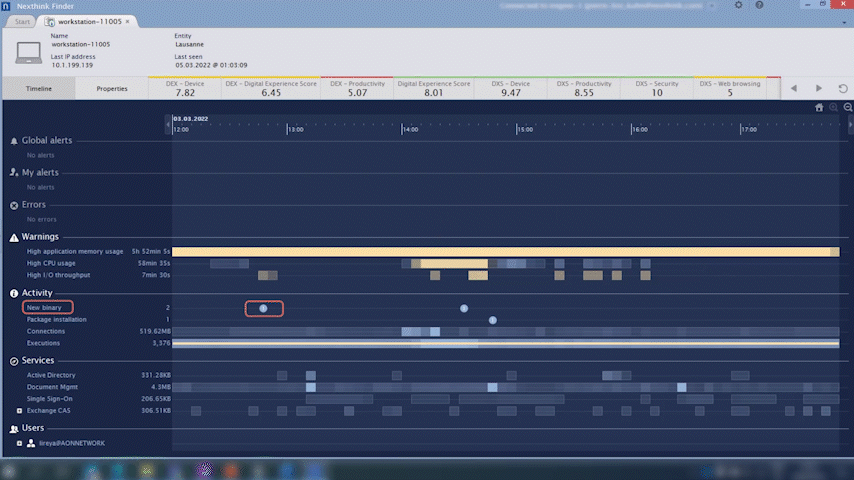Click the refresh timeline icon
This screenshot has width=854, height=480.
pyautogui.click(x=843, y=89)
